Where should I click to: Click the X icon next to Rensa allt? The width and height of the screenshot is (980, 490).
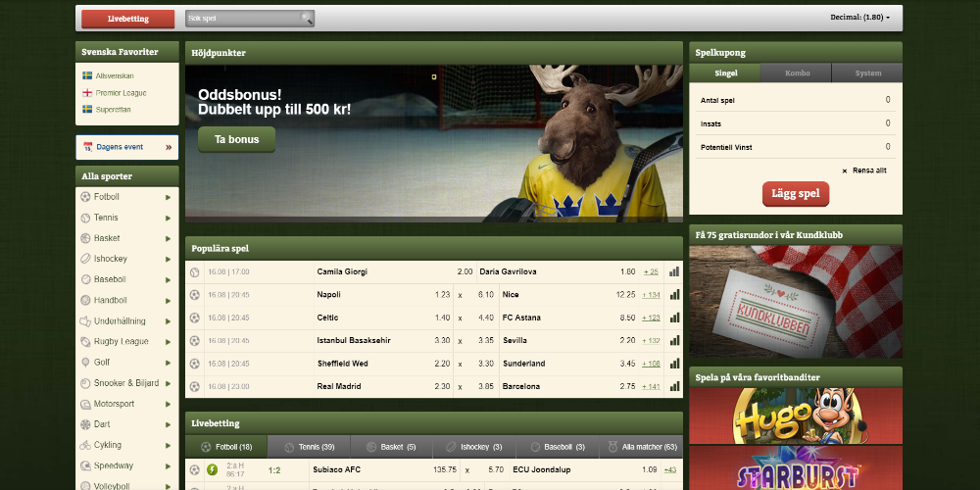click(x=845, y=171)
